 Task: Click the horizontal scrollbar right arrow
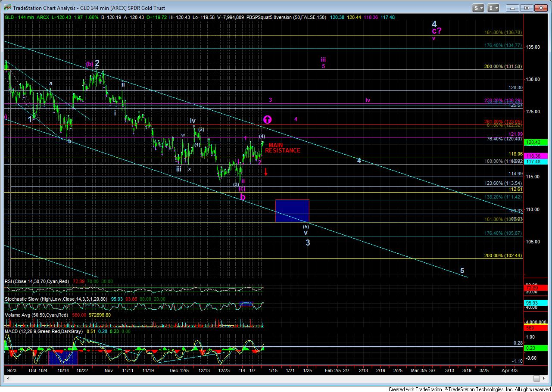pyautogui.click(x=544, y=378)
